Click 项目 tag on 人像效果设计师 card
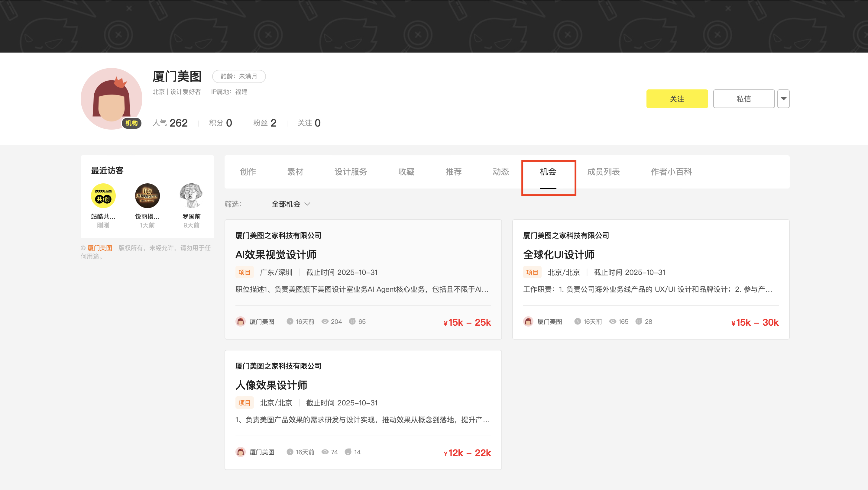 pyautogui.click(x=244, y=403)
